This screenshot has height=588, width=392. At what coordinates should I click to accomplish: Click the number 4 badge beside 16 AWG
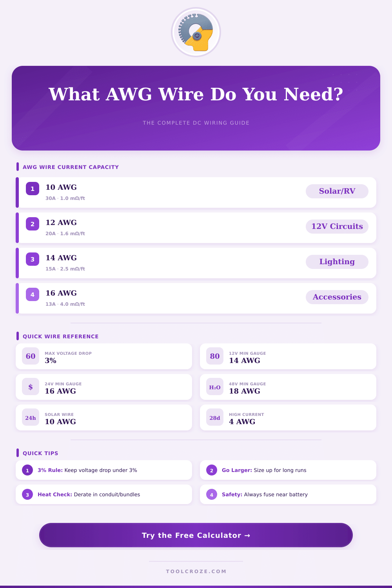[x=33, y=294]
